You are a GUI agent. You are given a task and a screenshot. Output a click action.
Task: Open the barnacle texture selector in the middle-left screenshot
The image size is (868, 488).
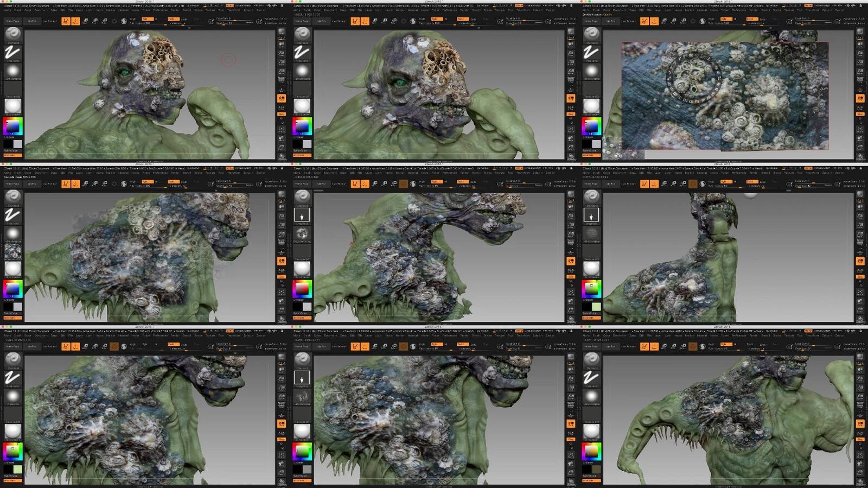pos(12,251)
